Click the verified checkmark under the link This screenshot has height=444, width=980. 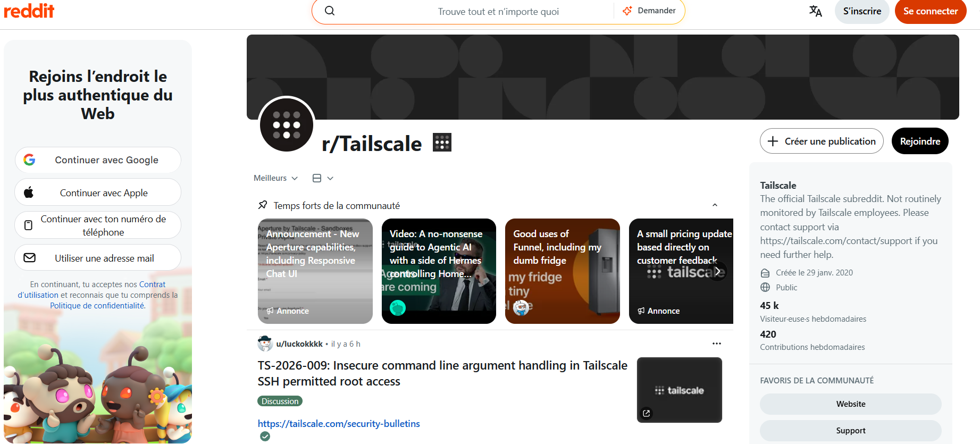coord(265,437)
